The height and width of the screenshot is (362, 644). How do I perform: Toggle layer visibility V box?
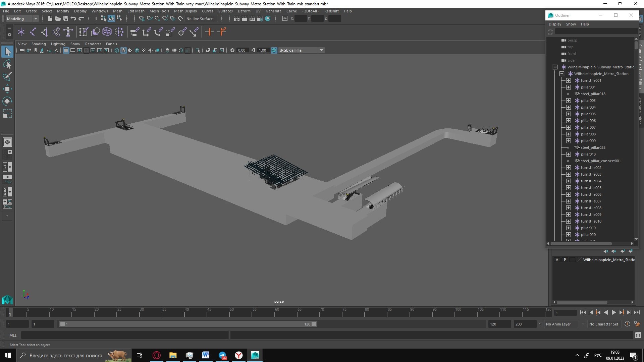[x=557, y=260]
